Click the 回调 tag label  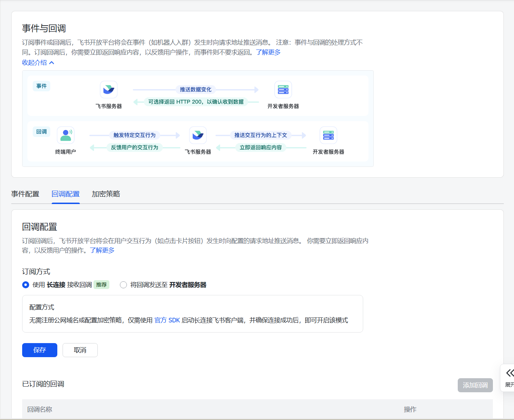click(41, 132)
